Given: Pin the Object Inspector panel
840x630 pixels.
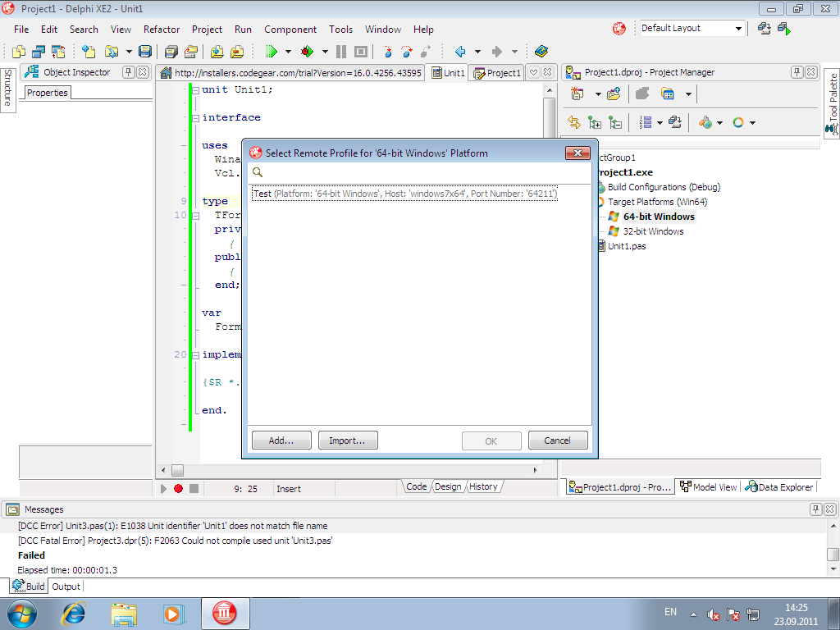Looking at the screenshot, I should 129,72.
